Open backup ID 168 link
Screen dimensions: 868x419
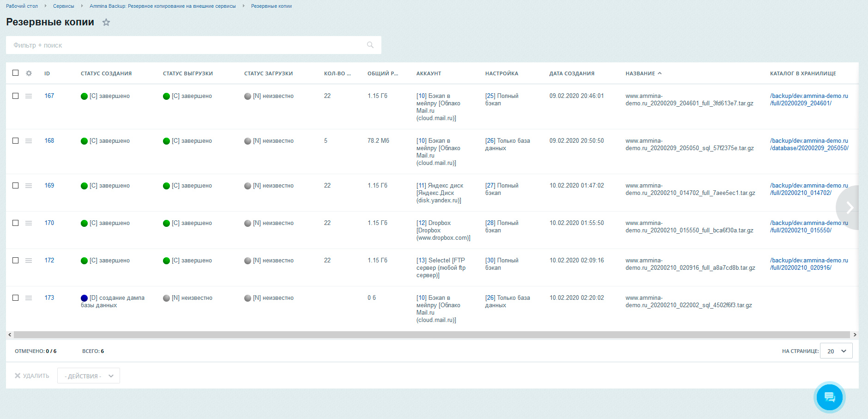pos(49,140)
